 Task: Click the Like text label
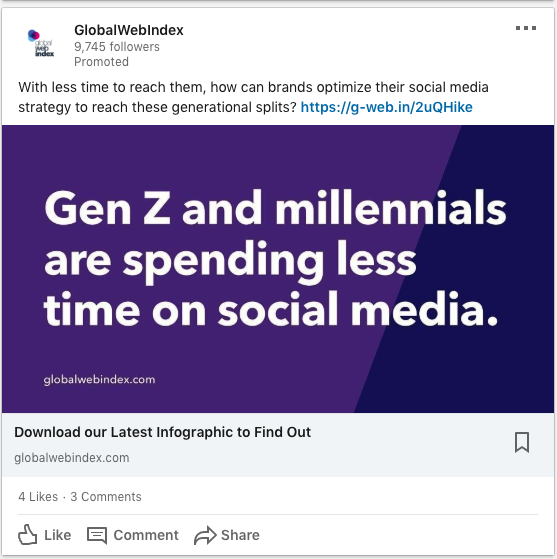57,535
